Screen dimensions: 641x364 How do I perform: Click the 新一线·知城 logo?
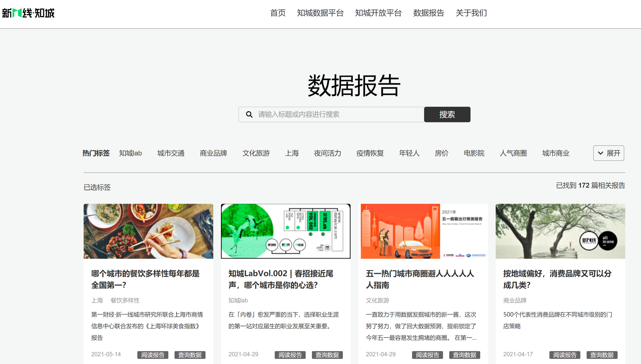[x=28, y=13]
